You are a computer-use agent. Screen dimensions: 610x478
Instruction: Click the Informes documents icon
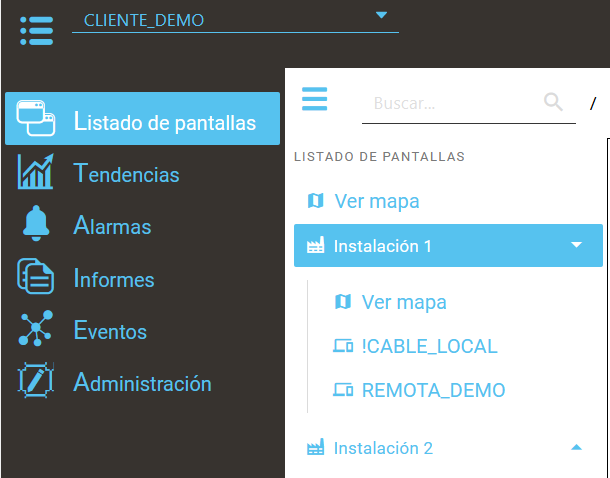36,278
